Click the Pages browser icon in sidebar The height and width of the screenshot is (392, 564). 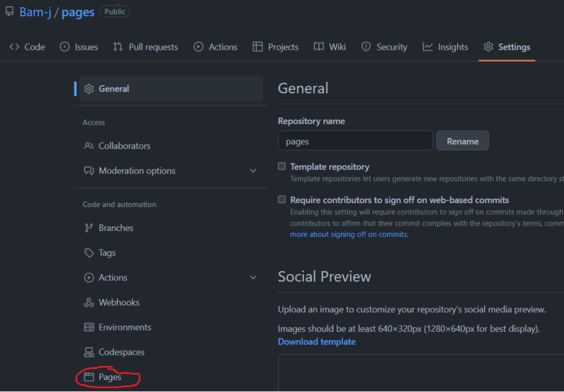(x=89, y=377)
